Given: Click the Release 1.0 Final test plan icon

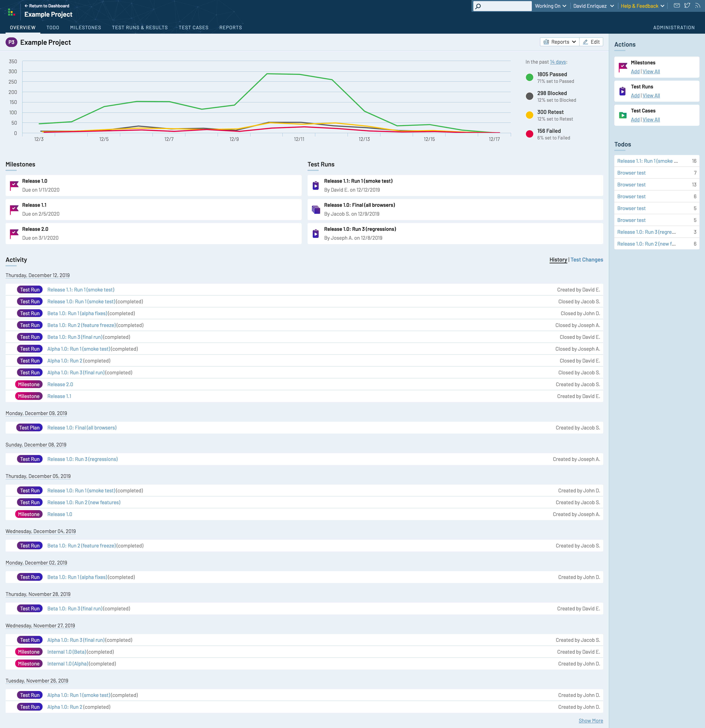Looking at the screenshot, I should coord(316,210).
